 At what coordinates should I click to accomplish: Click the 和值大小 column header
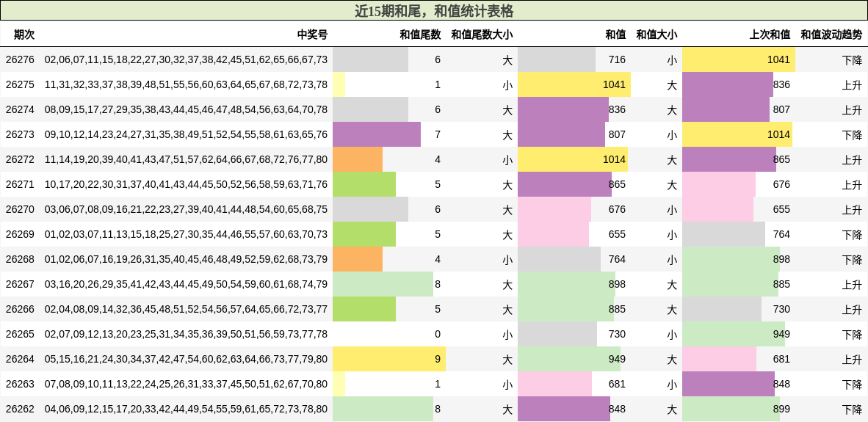point(657,34)
